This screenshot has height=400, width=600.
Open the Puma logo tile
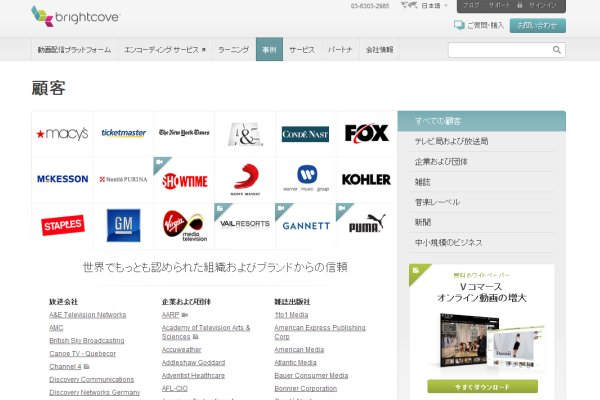367,226
